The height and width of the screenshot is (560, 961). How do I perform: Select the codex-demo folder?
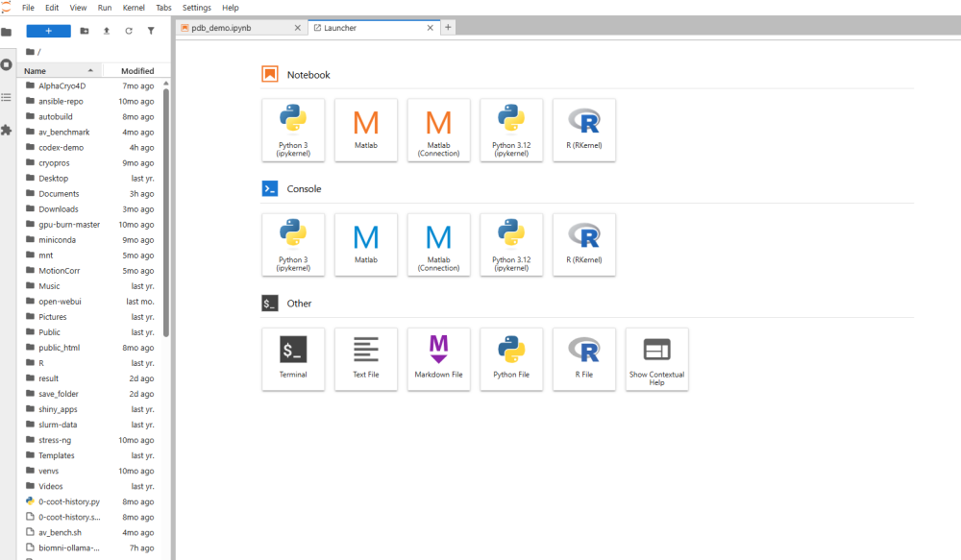click(x=89, y=148)
